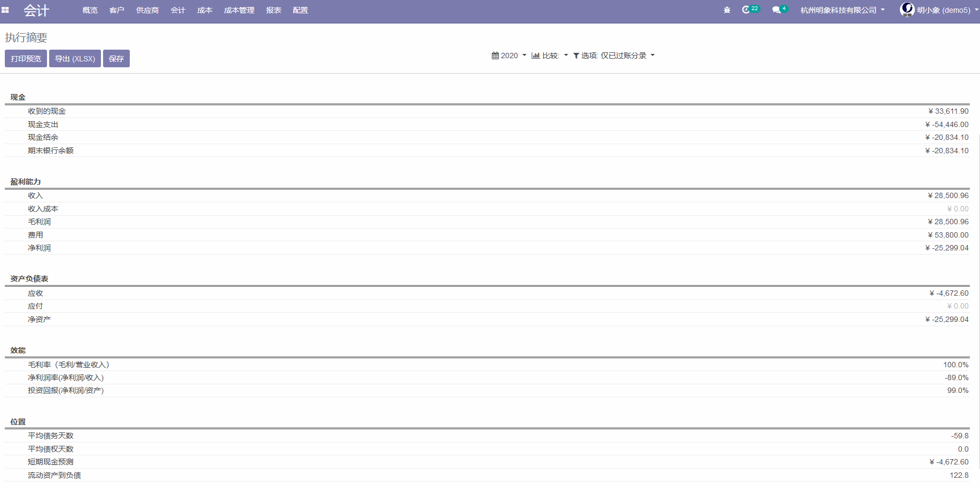Open the 配置 menu
Image resolution: width=980 pixels, height=489 pixels.
(300, 10)
